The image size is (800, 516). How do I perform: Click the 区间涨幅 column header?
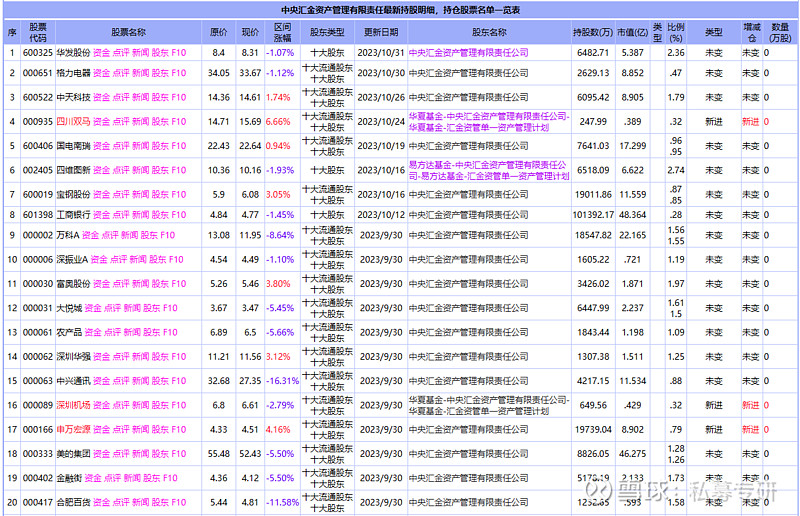282,32
